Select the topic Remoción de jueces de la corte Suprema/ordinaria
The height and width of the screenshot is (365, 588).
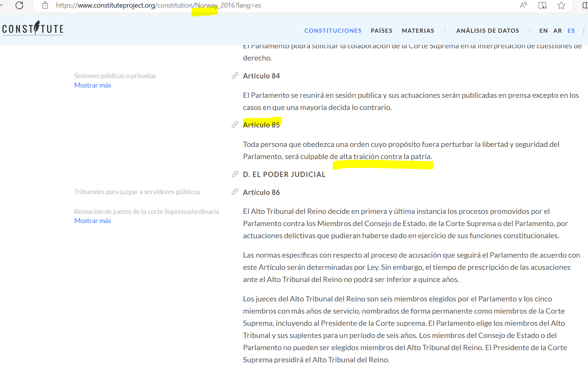pyautogui.click(x=146, y=212)
